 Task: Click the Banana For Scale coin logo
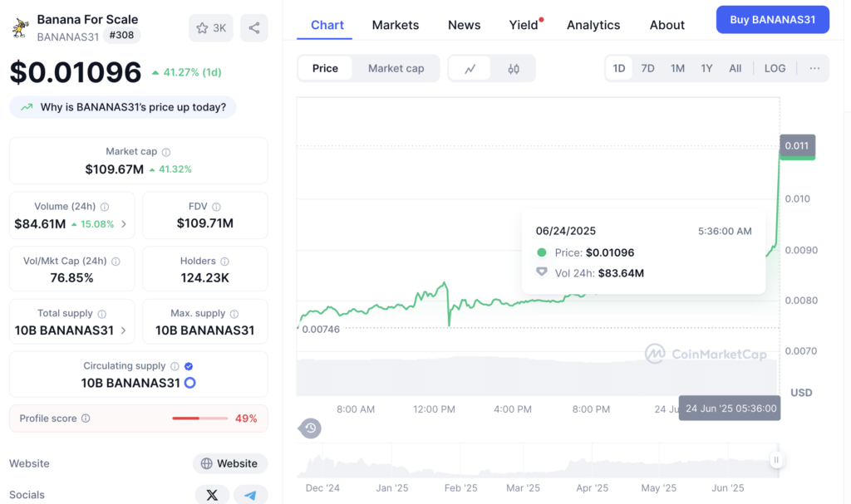point(21,27)
